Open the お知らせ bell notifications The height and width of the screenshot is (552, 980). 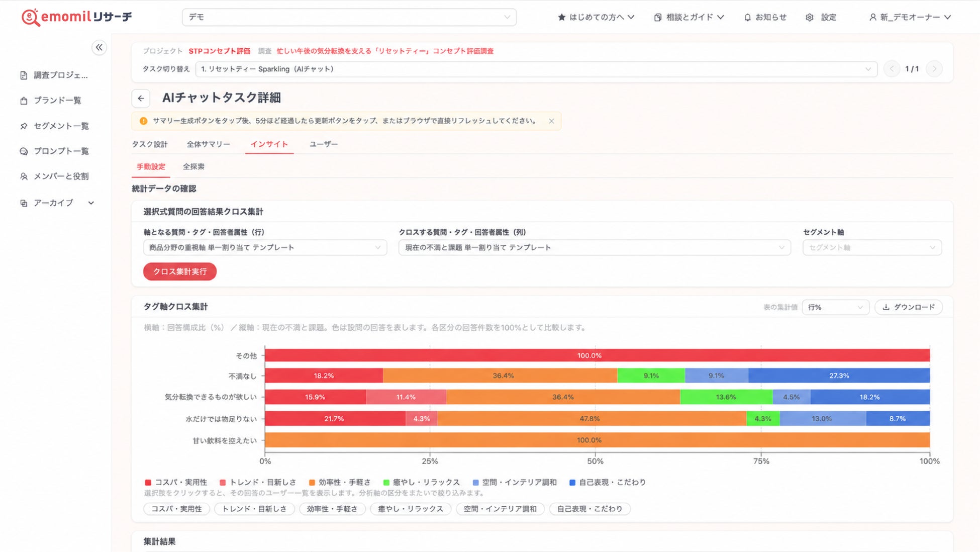point(765,17)
